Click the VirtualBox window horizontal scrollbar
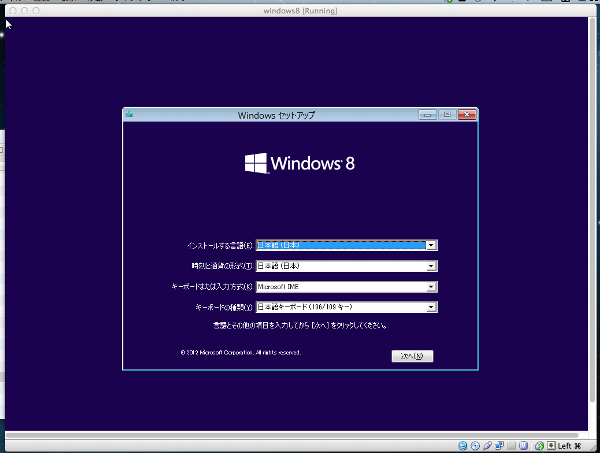This screenshot has height=453, width=600. point(292,435)
